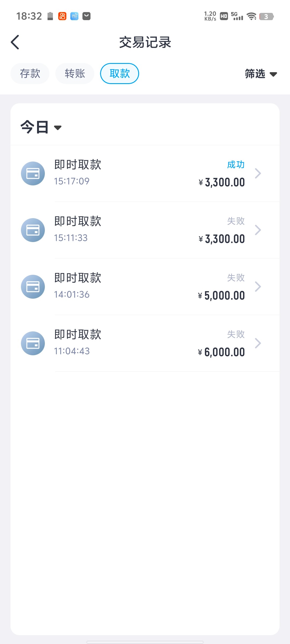
Task: Switch to the 存款 deposit tab
Action: point(30,74)
